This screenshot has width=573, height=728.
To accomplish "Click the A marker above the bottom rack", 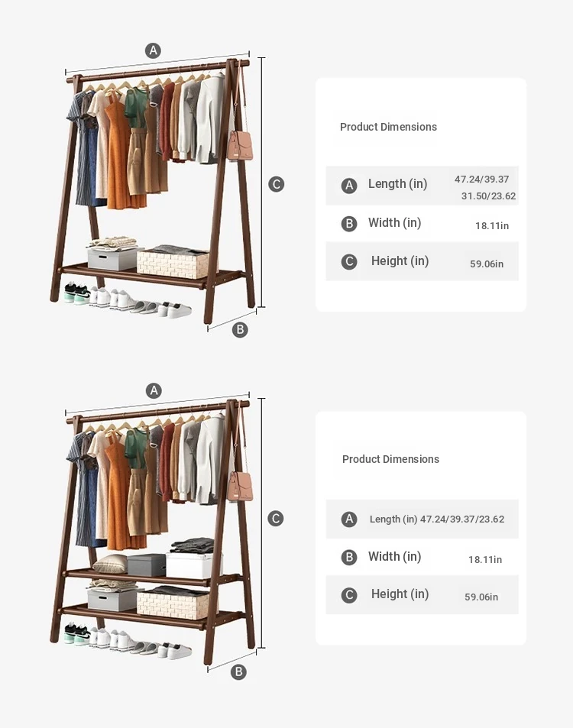I will pos(154,390).
